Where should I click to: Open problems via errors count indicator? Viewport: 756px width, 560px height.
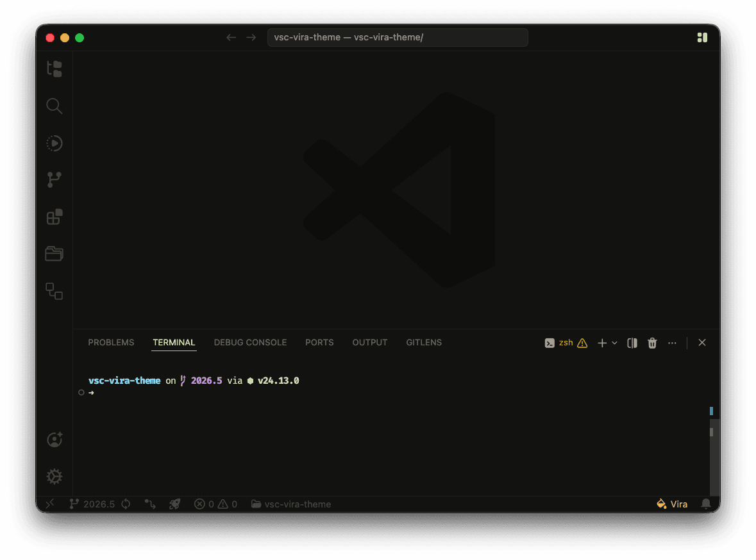click(204, 504)
